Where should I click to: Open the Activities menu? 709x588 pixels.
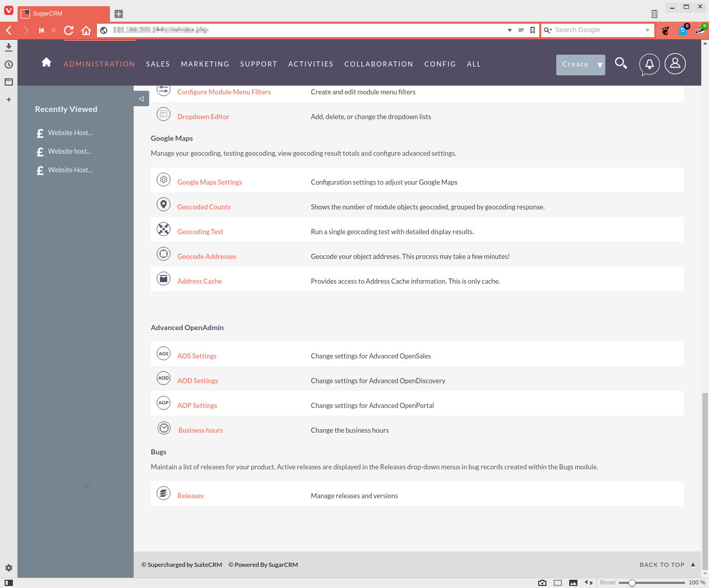tap(311, 64)
